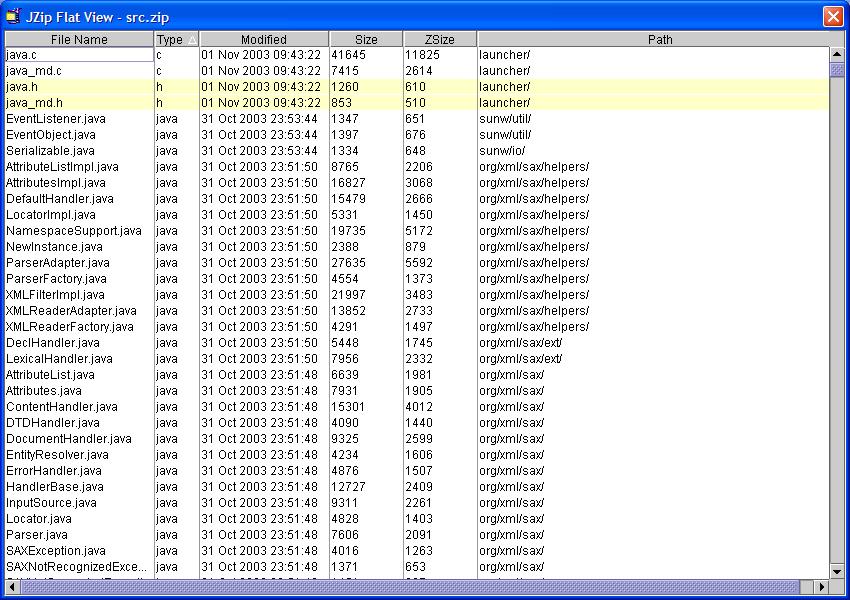850x600 pixels.
Task: Select the truncated SAXNotRecognizedExce... file row
Action: (x=417, y=566)
